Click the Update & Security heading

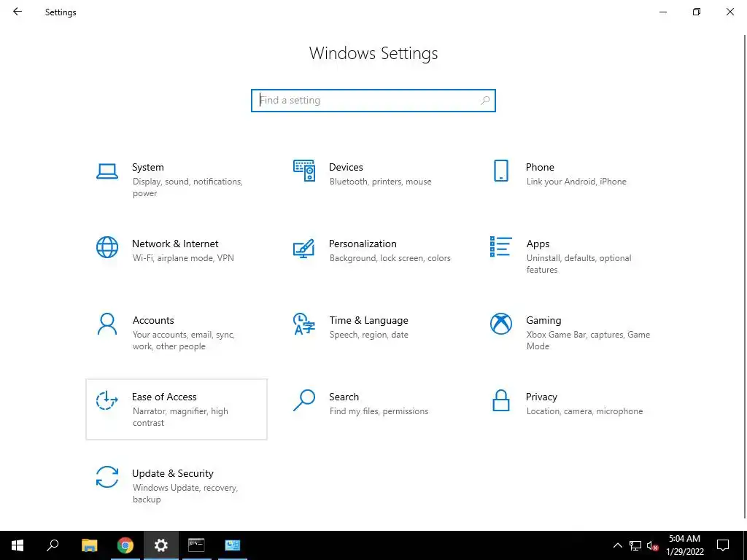(172, 474)
